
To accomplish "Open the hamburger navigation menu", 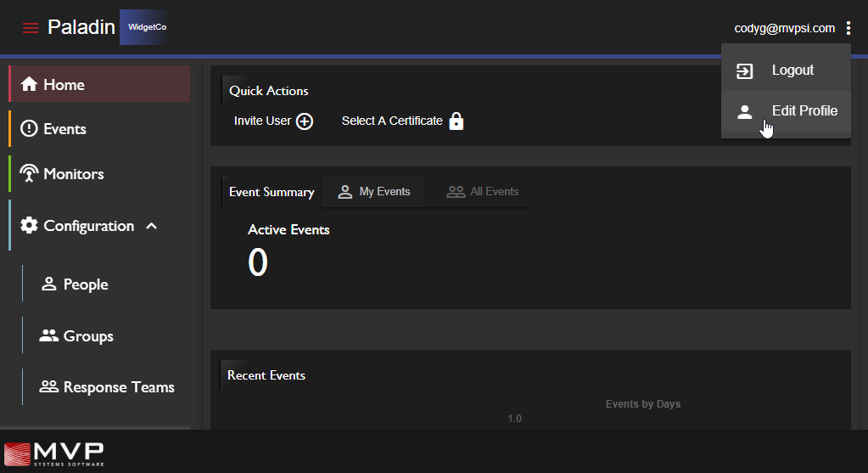I will pos(31,28).
